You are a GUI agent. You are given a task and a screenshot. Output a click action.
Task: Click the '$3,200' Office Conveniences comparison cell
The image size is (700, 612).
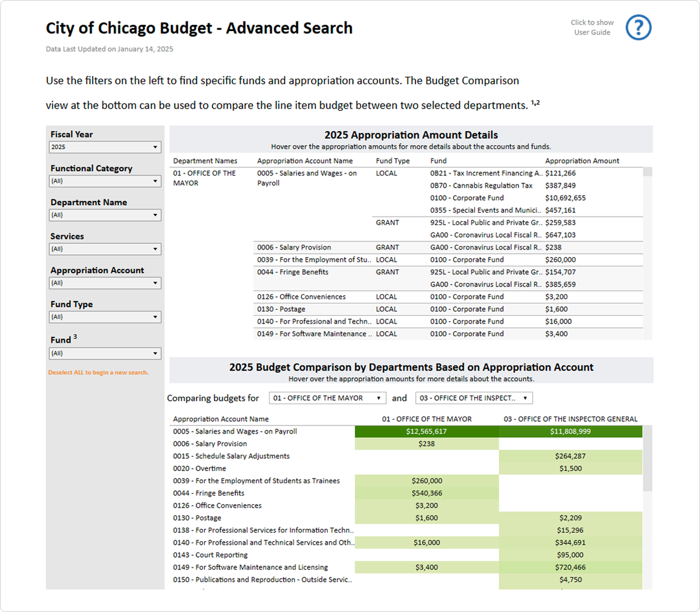click(x=426, y=505)
